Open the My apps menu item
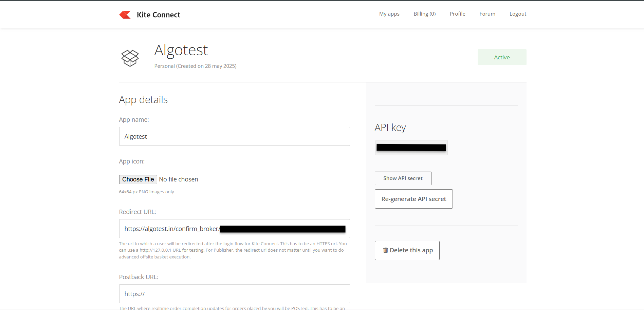This screenshot has width=644, height=310. pos(389,14)
